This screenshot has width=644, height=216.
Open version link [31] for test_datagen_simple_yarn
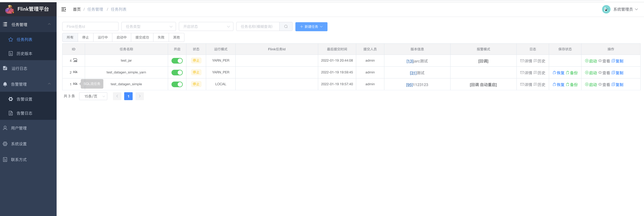point(413,73)
